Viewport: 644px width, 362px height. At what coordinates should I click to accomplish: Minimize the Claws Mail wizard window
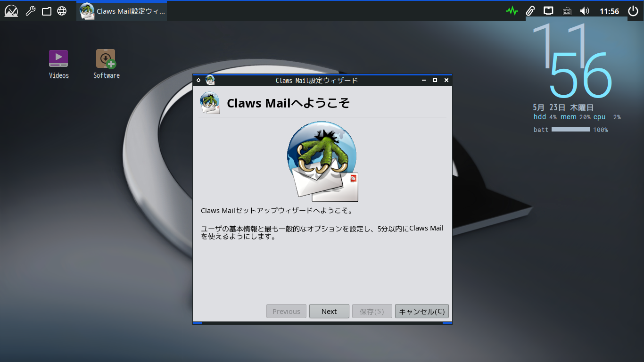[x=424, y=80]
